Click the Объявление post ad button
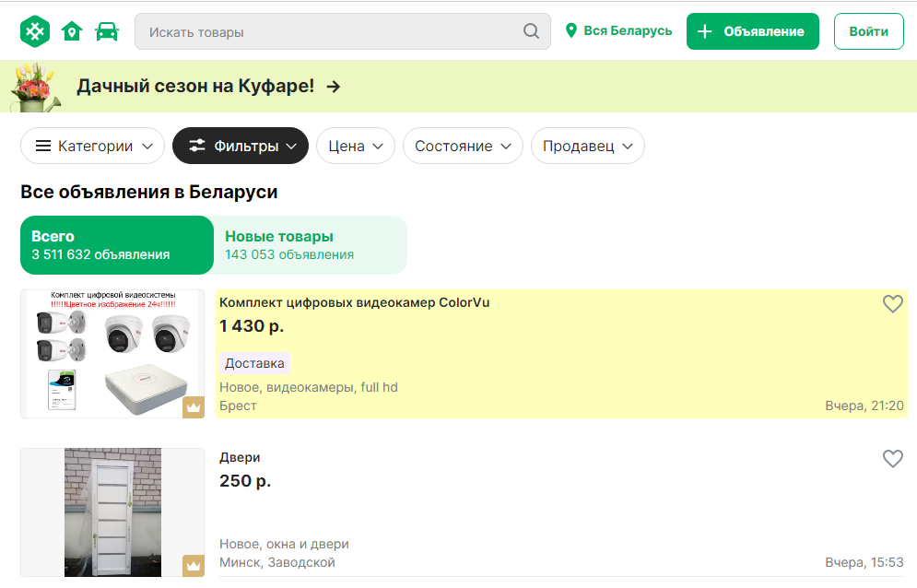The width and height of the screenshot is (917, 588). click(x=753, y=31)
